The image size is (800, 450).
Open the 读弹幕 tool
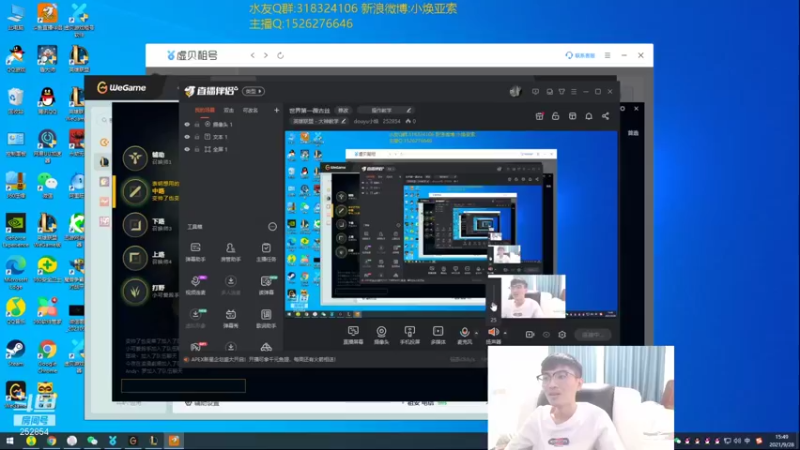click(266, 285)
